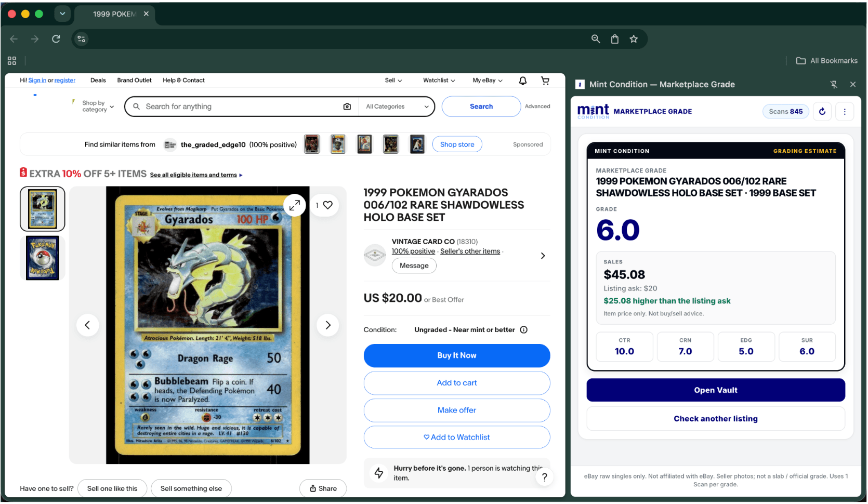This screenshot has width=868, height=504.
Task: Click the Shop store button
Action: [457, 144]
